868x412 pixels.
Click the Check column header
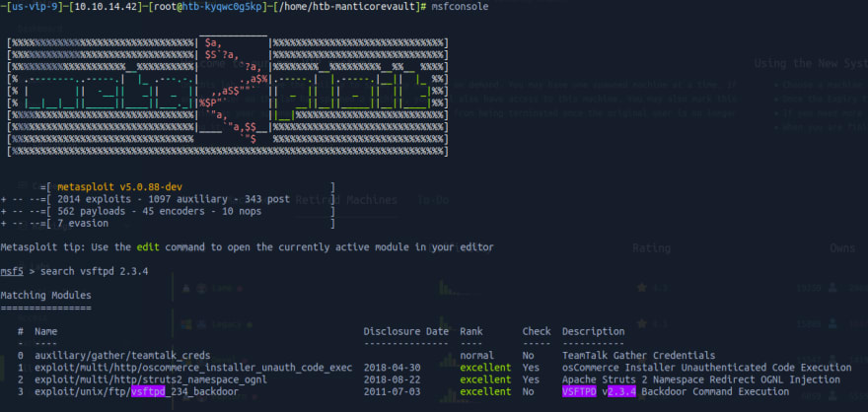click(537, 331)
